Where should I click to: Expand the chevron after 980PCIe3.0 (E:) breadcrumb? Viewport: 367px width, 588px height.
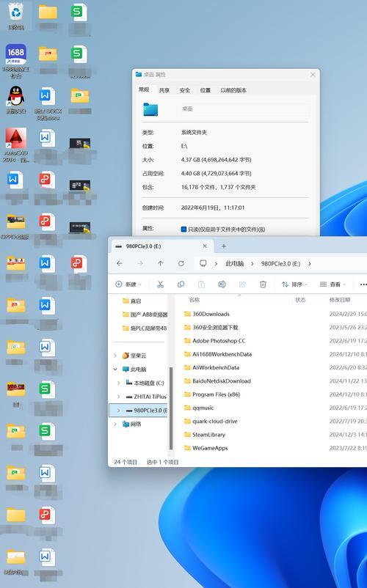coord(309,264)
